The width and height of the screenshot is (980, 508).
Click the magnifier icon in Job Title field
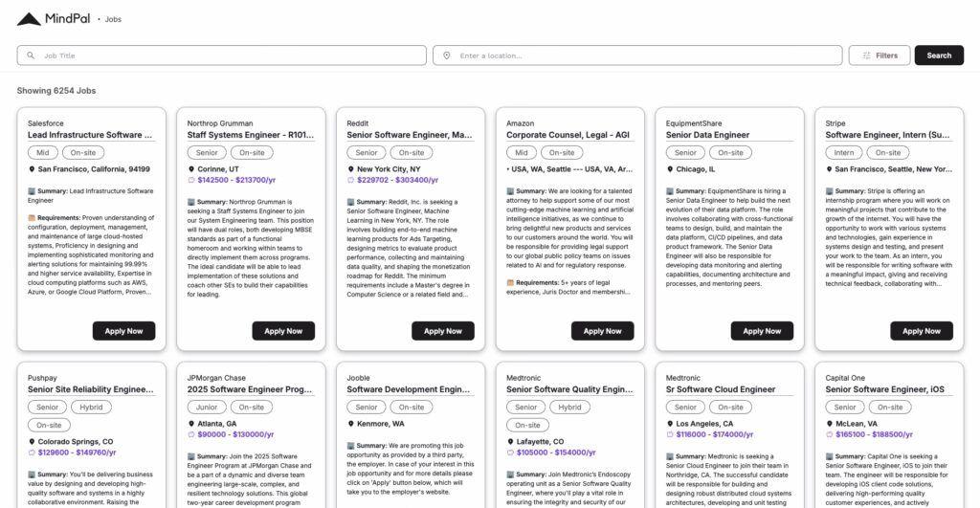click(x=32, y=55)
